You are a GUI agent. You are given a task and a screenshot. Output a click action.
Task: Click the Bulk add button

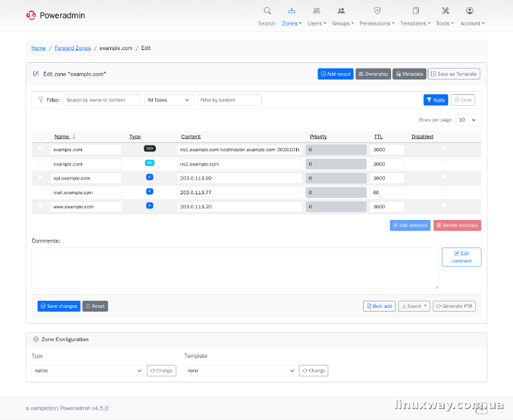tap(379, 306)
